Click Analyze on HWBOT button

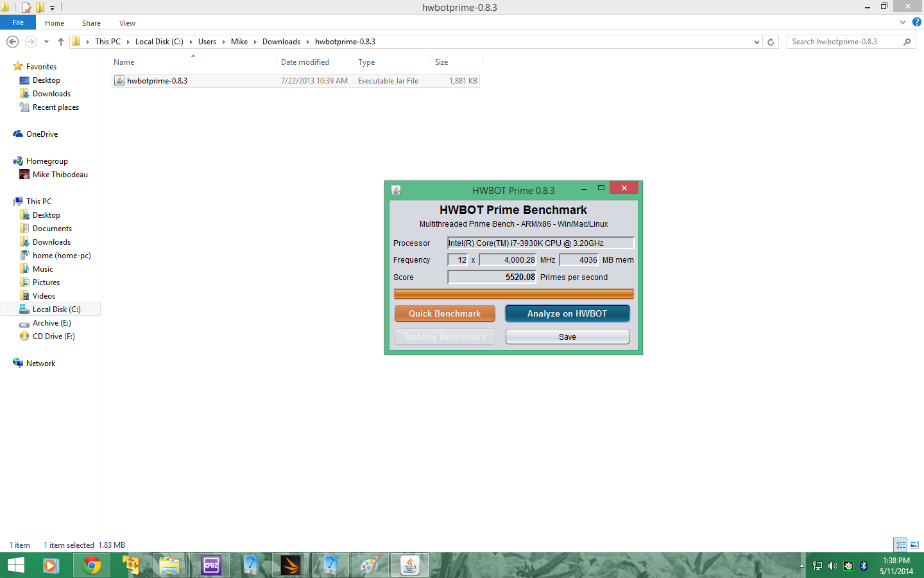click(x=567, y=313)
